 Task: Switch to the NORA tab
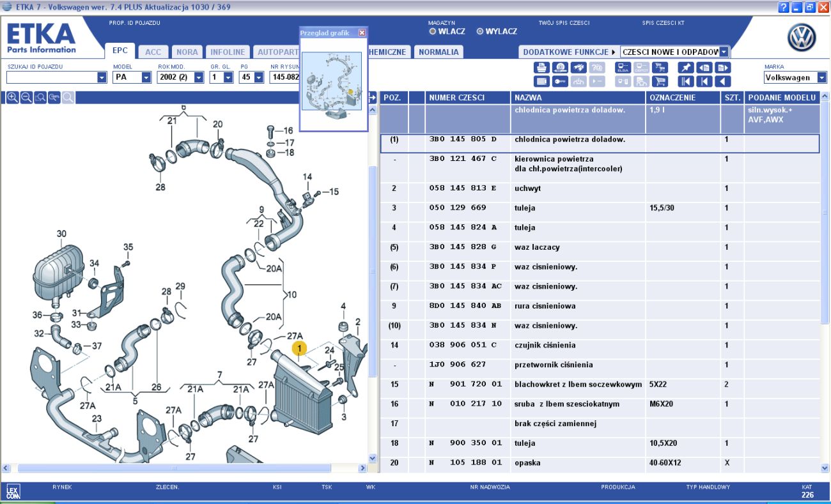187,52
